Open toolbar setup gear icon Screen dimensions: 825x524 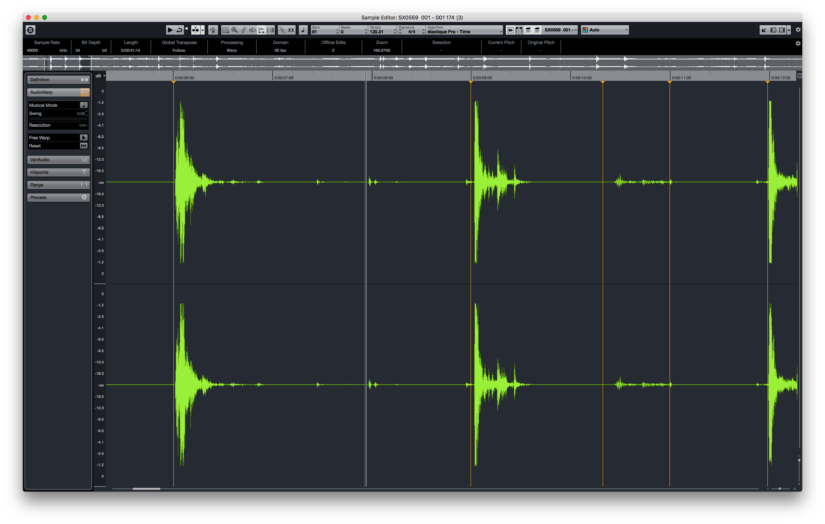[798, 30]
